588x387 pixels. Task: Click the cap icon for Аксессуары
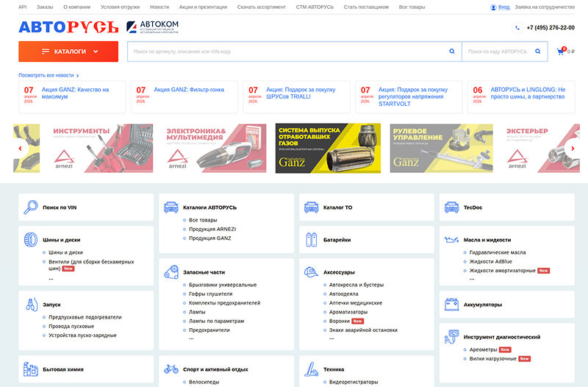(x=311, y=271)
